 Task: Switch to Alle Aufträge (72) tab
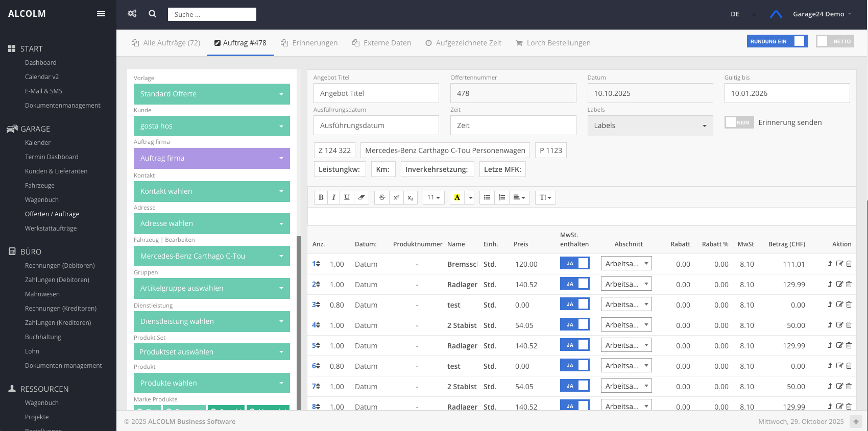(166, 43)
